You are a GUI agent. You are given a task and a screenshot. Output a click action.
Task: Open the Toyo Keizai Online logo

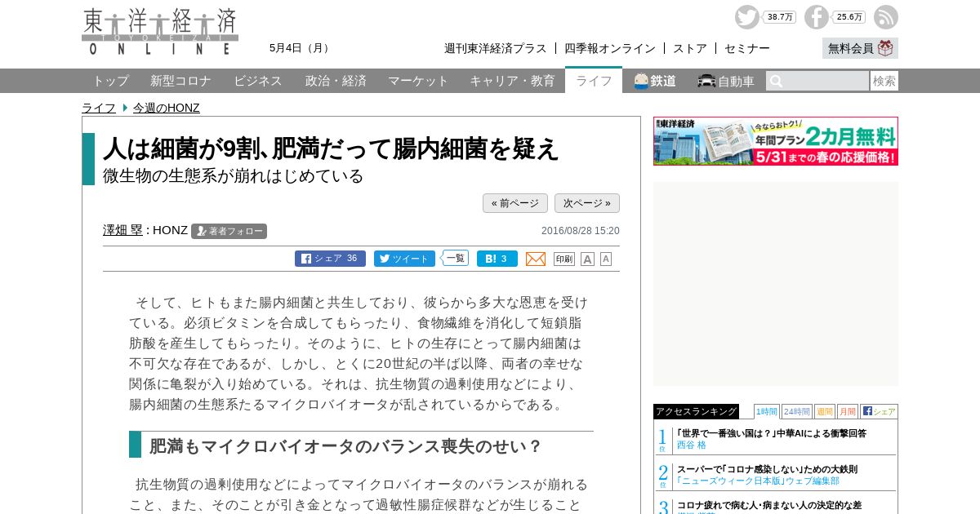click(160, 32)
